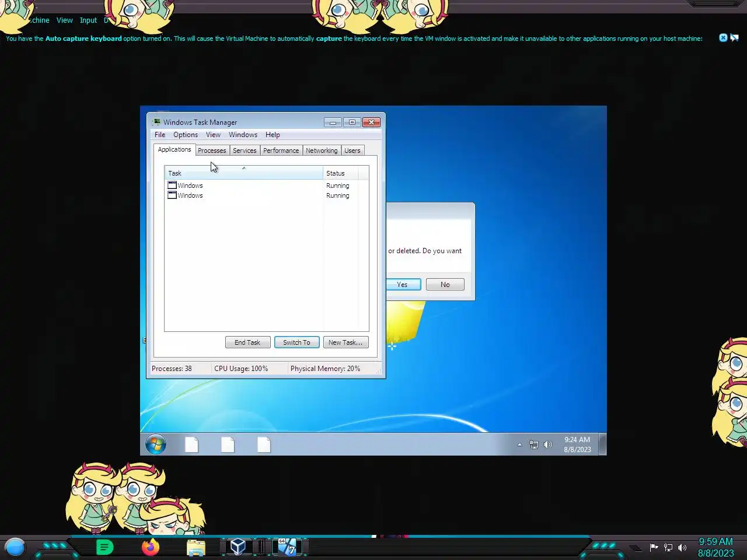The height and width of the screenshot is (560, 747).
Task: Switch to the Users tab
Action: click(x=352, y=150)
